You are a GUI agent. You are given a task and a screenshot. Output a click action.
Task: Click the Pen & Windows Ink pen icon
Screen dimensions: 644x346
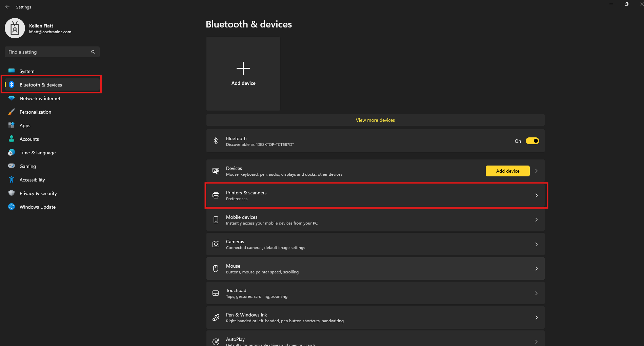(x=216, y=318)
